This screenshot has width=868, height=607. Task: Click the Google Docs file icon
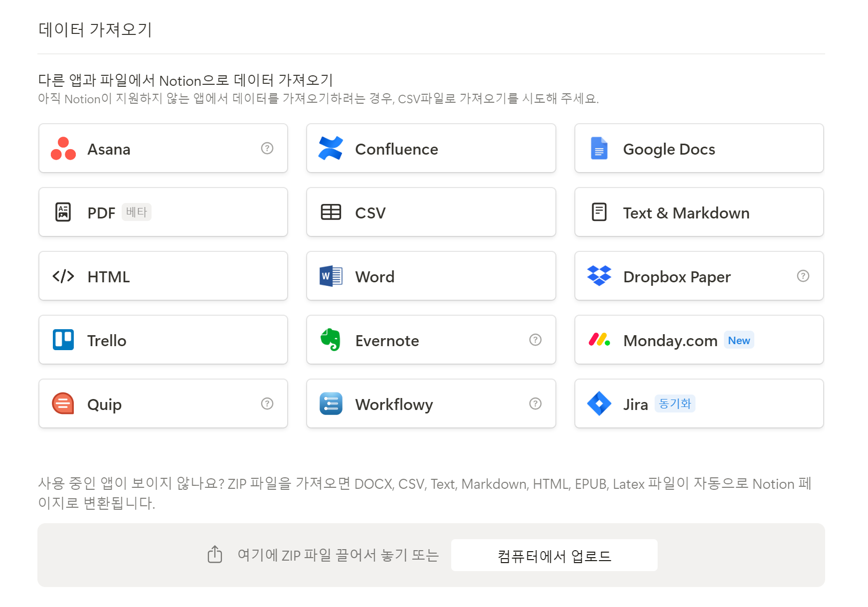(x=599, y=149)
